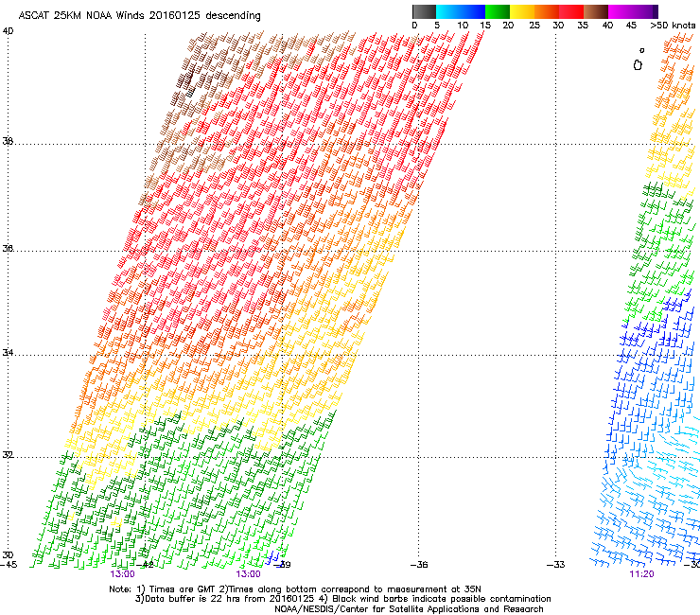
Task: Click the "20" label under the color bar
Action: coord(508,25)
